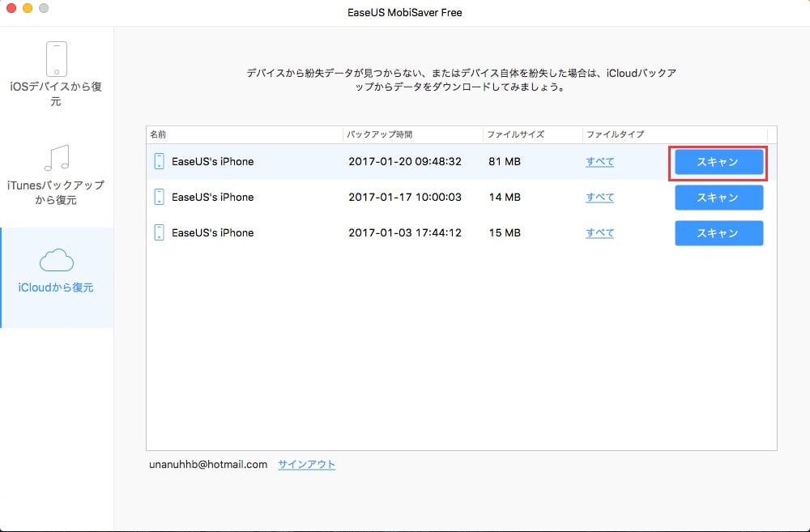Open すべて link for 81 MB backup
This screenshot has width=810, height=532.
coord(599,162)
